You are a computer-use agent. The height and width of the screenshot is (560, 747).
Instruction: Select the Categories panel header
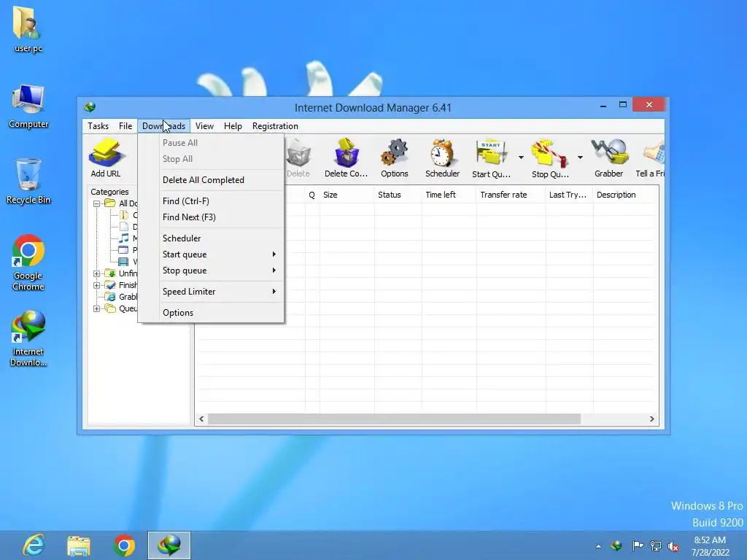(x=109, y=192)
